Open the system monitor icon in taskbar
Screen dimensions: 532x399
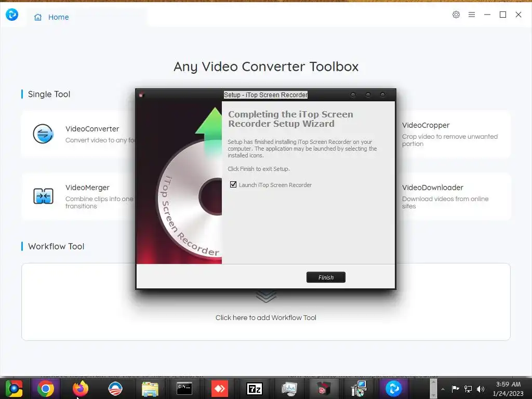(x=289, y=389)
